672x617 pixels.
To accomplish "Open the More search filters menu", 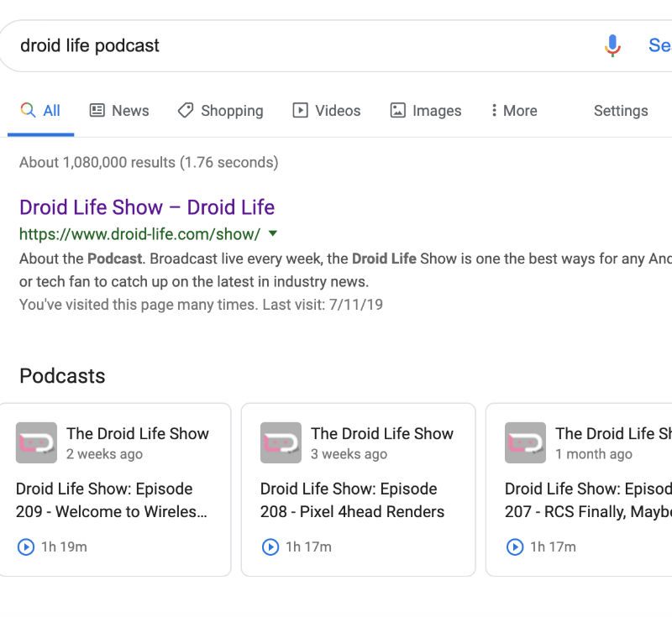I will tap(513, 111).
